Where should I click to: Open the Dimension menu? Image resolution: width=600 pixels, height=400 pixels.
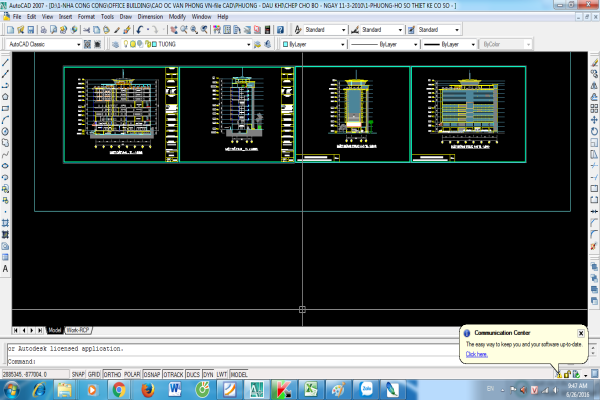click(x=150, y=17)
